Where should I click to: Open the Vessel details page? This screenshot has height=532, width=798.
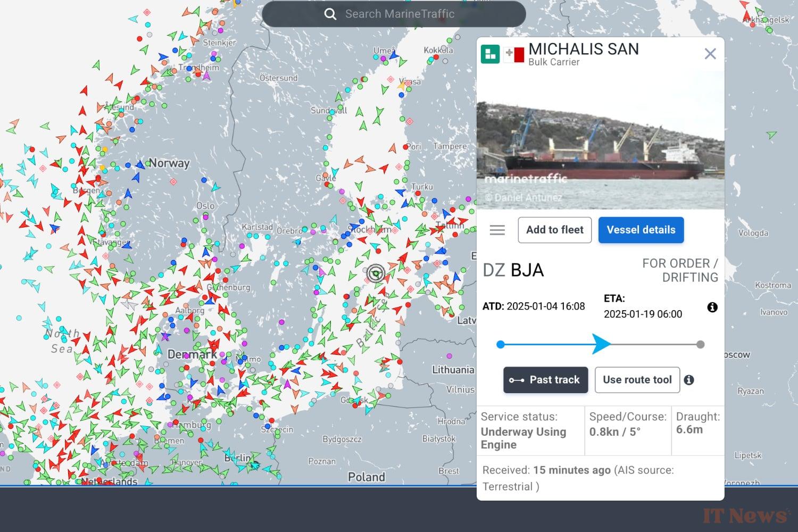(641, 230)
